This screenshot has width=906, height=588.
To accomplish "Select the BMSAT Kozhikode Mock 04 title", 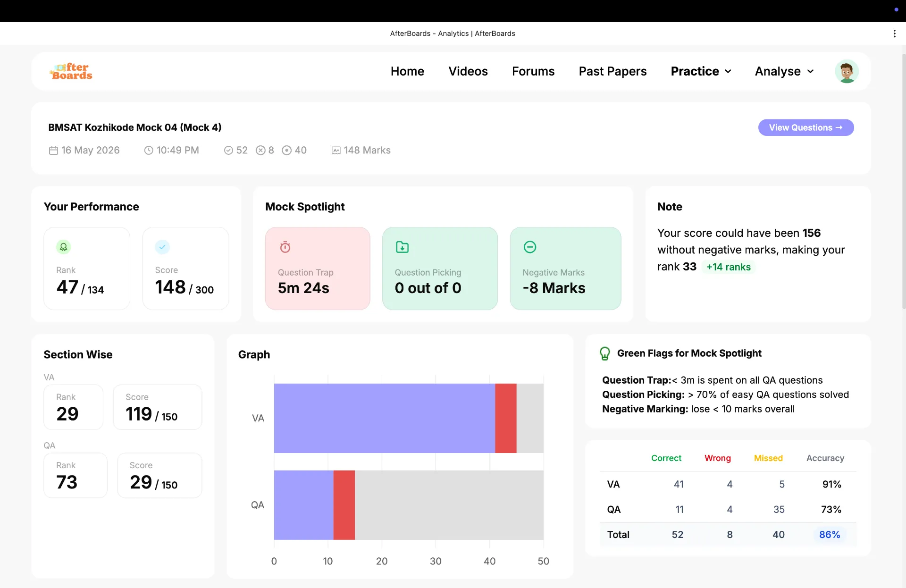I will 135,127.
